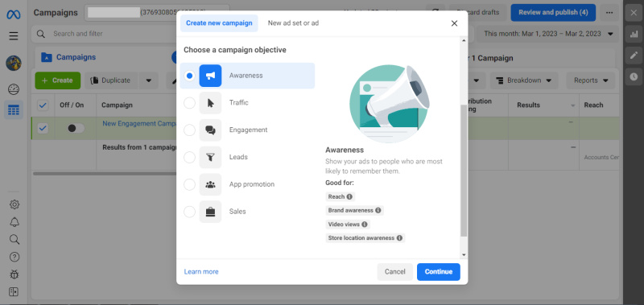
Task: Open the edit pencil icon in right panel
Action: pyautogui.click(x=634, y=56)
